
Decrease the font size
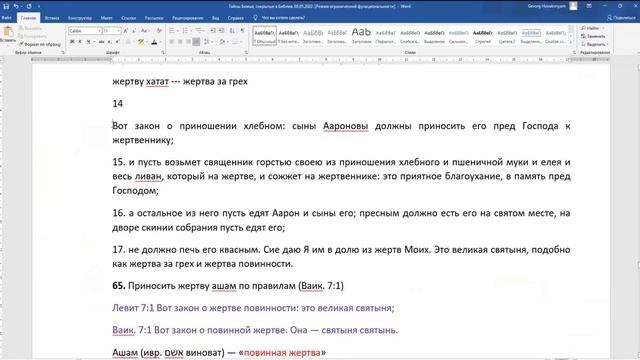click(134, 31)
